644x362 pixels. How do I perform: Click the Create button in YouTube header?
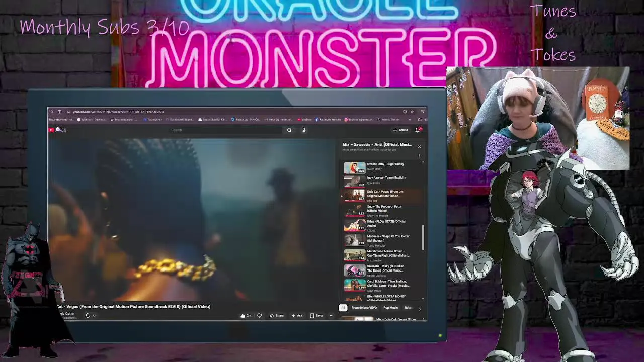pyautogui.click(x=400, y=130)
